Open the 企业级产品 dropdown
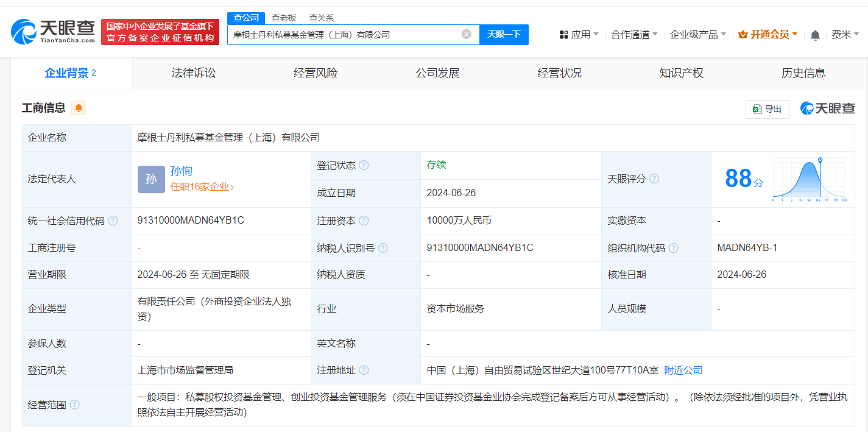This screenshot has width=868, height=432. coord(697,35)
